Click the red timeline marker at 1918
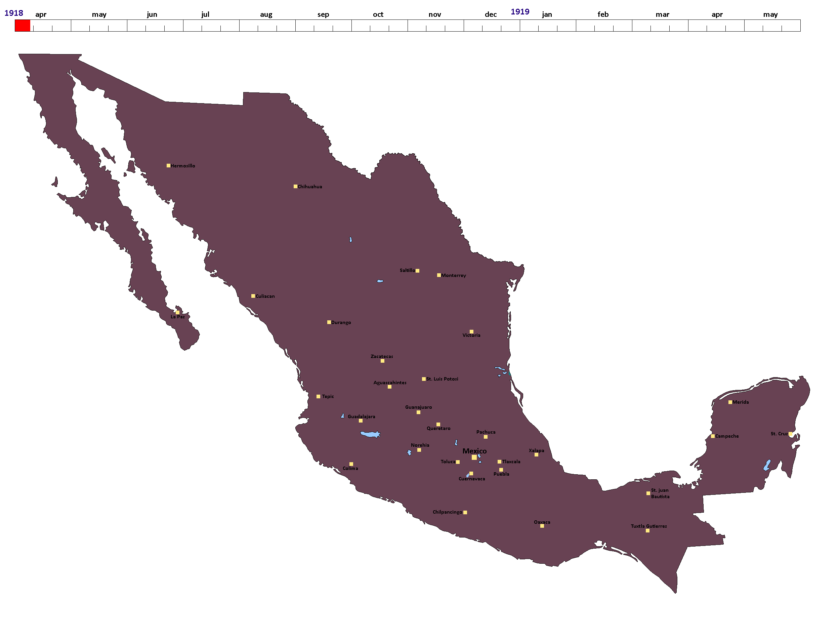Image resolution: width=840 pixels, height=638 pixels. point(23,26)
